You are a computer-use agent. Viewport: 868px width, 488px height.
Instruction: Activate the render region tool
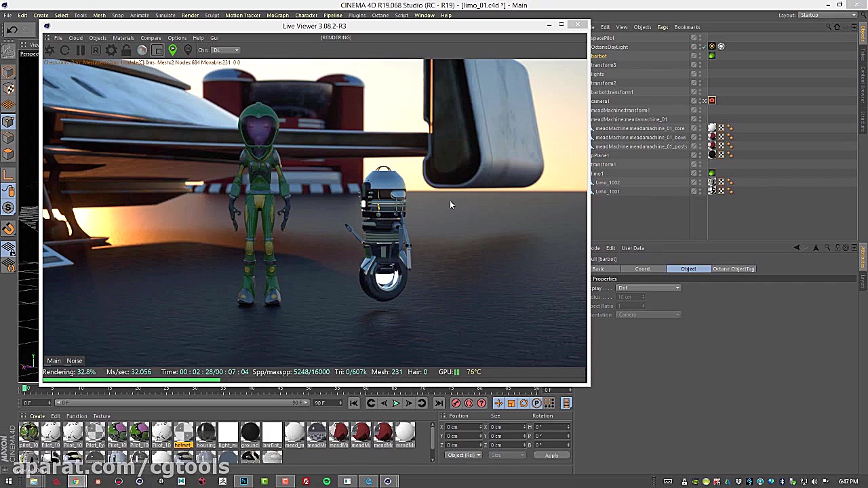157,50
